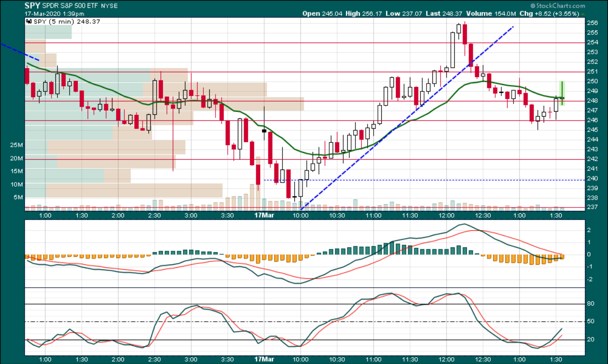Click the 5M volume scale label
Screen dimensions: 608x364
18,197
